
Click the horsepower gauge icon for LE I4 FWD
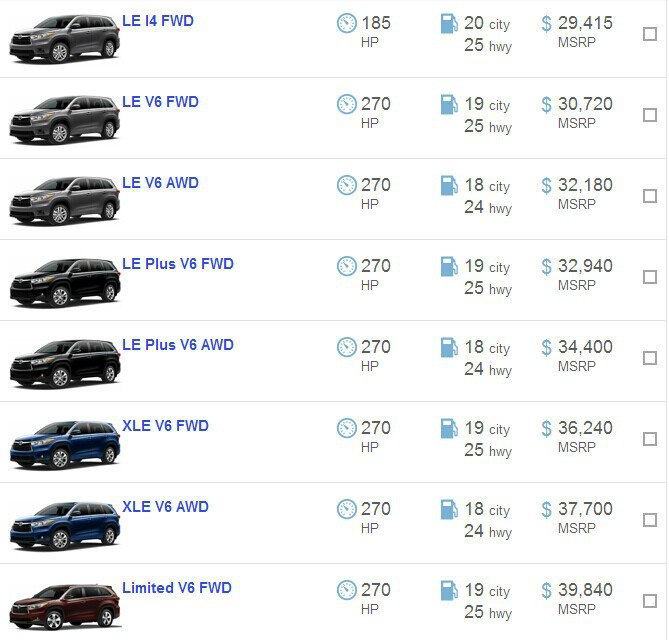click(x=347, y=23)
